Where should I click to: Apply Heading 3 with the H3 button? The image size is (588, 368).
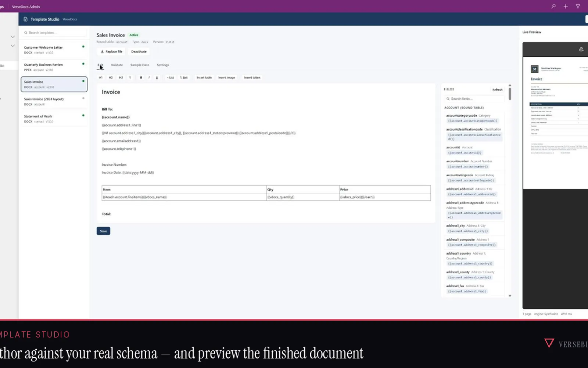(x=121, y=78)
